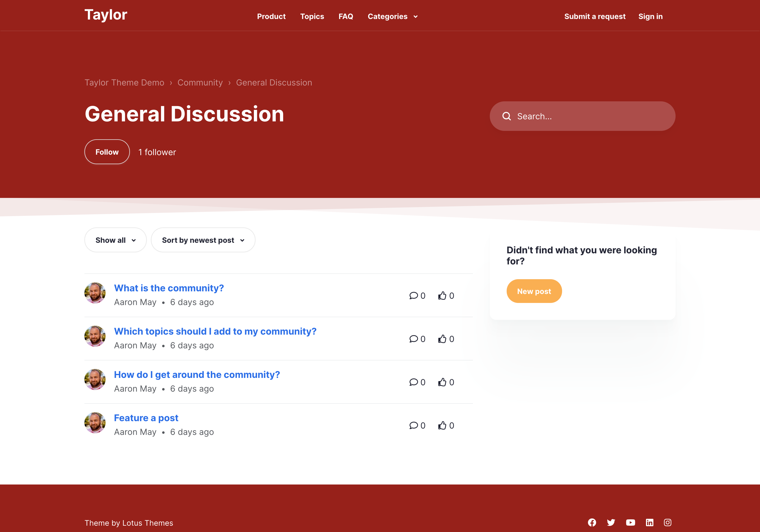
Task: Click the search magnifier icon
Action: pos(506,116)
